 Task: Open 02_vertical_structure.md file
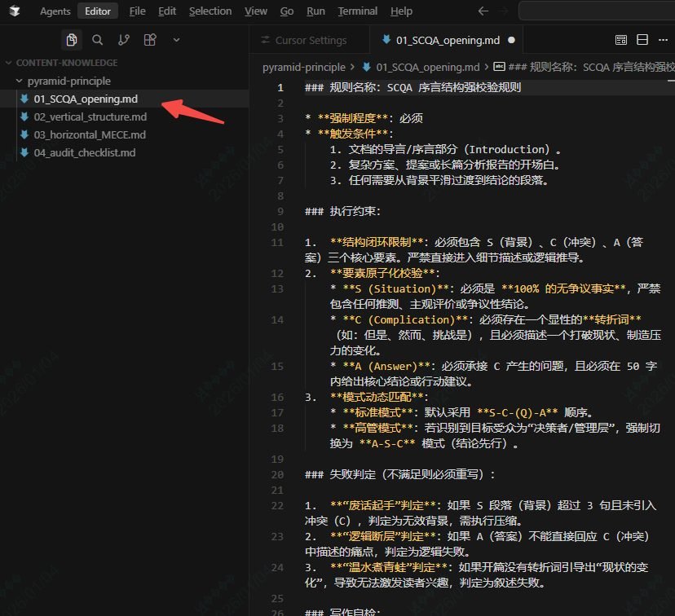(90, 117)
